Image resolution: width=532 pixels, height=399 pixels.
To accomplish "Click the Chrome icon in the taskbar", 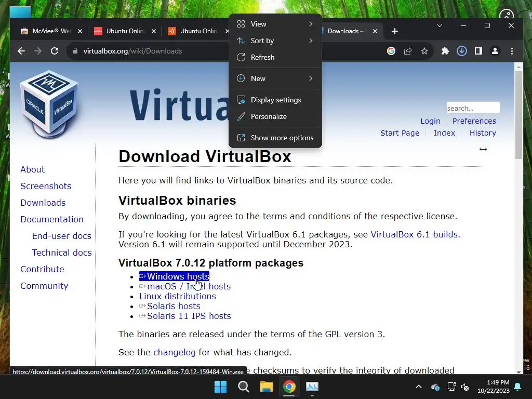I will [289, 387].
